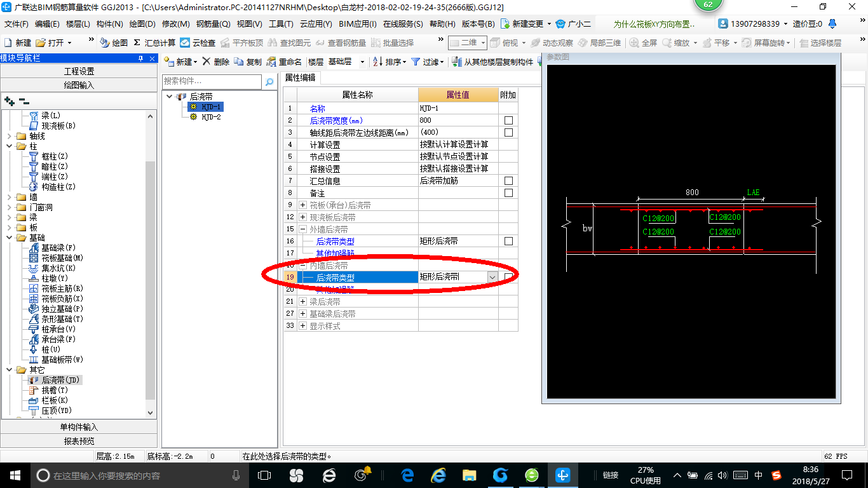This screenshot has height=488, width=868.
Task: Click 工程设置 navigation button
Action: 79,71
